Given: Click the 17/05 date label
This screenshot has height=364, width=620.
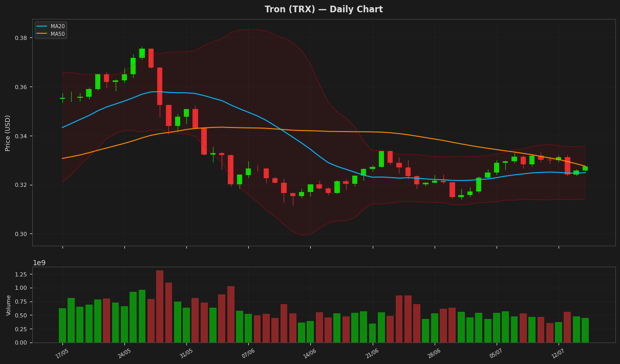Looking at the screenshot, I should (62, 354).
